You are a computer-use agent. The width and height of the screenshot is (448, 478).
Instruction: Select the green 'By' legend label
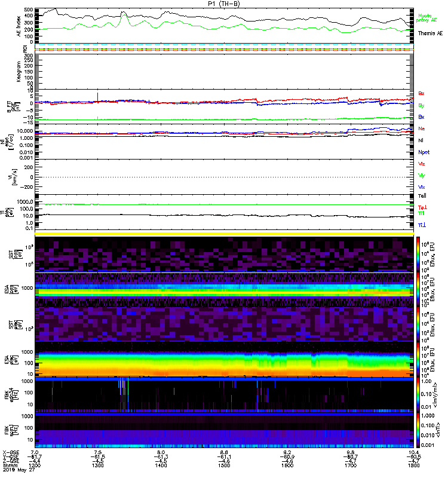pyautogui.click(x=421, y=106)
